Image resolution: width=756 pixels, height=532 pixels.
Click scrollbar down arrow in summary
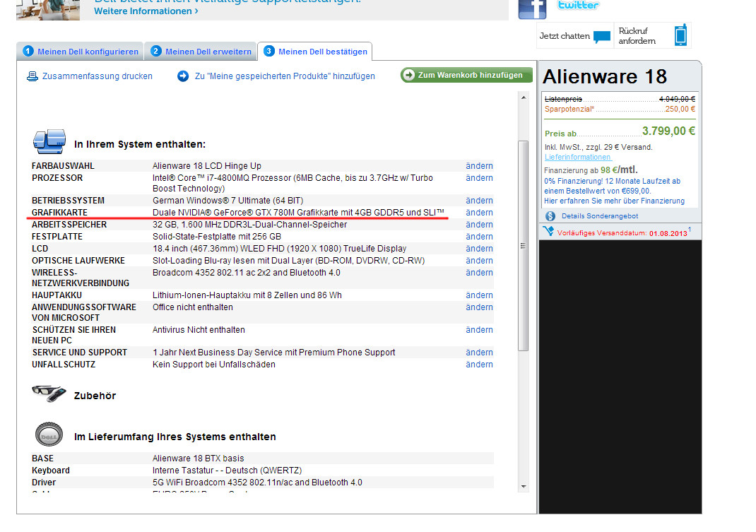(524, 487)
